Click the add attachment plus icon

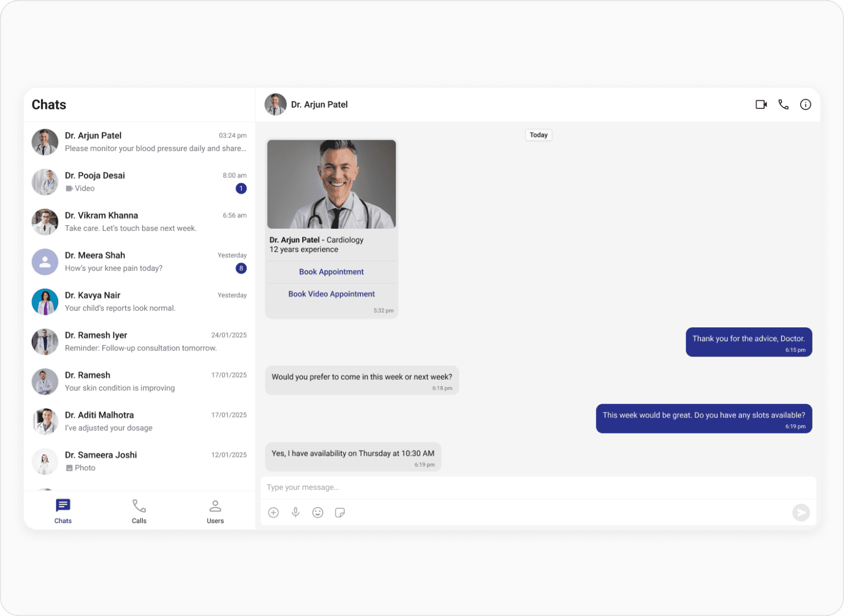click(x=274, y=513)
